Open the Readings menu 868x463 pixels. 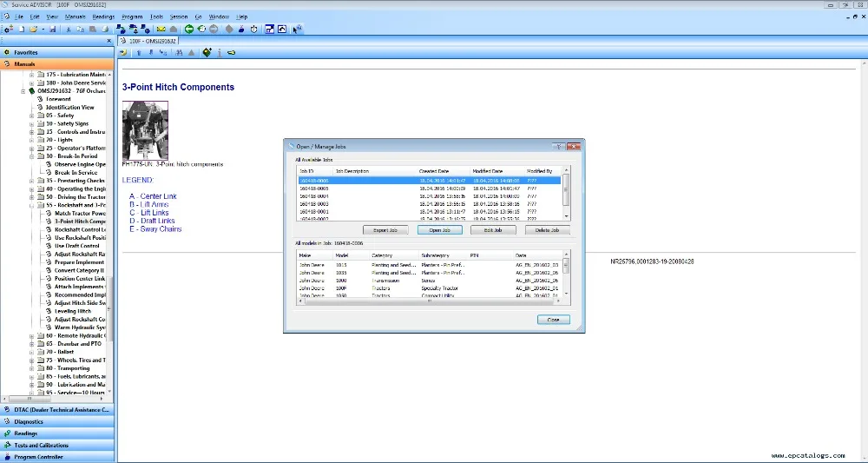(x=103, y=17)
